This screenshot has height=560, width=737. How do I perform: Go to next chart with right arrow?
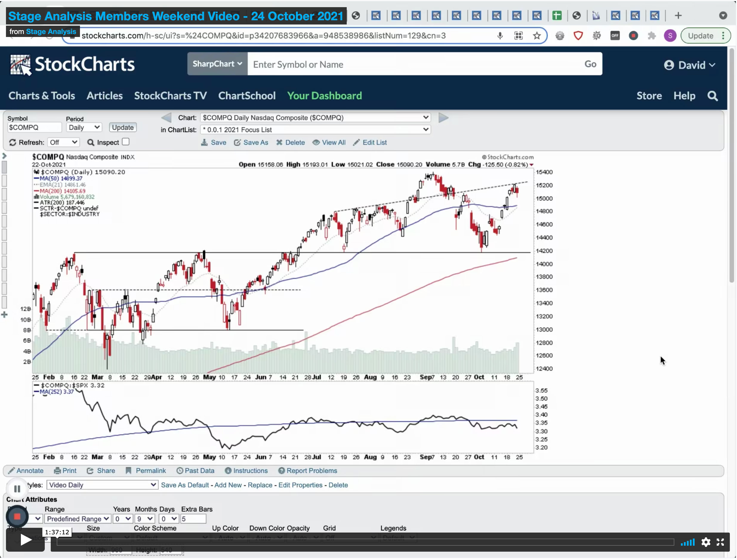click(443, 118)
